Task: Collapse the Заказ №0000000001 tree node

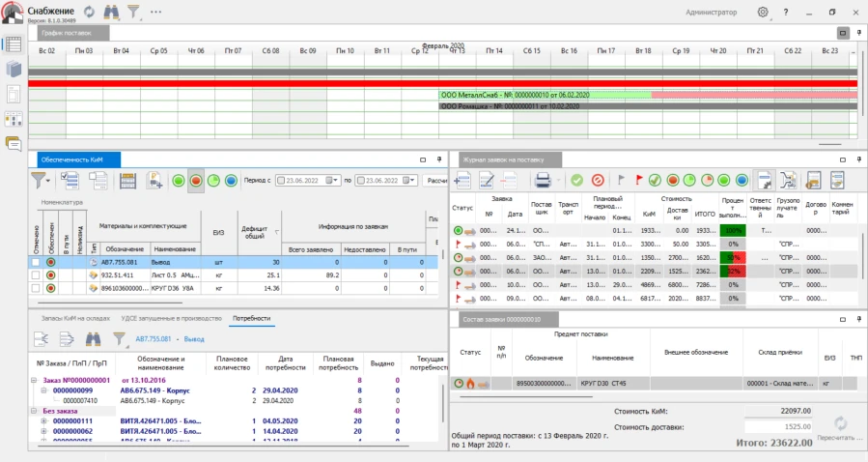Action: pos(32,381)
